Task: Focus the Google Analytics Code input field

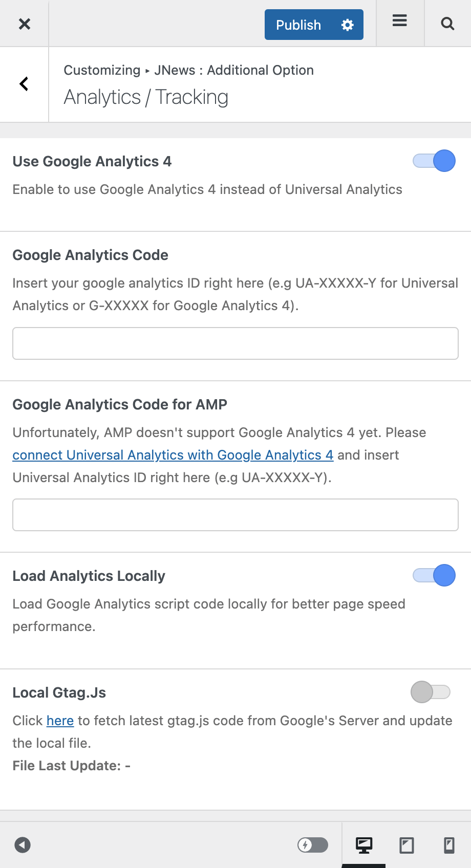Action: click(235, 343)
